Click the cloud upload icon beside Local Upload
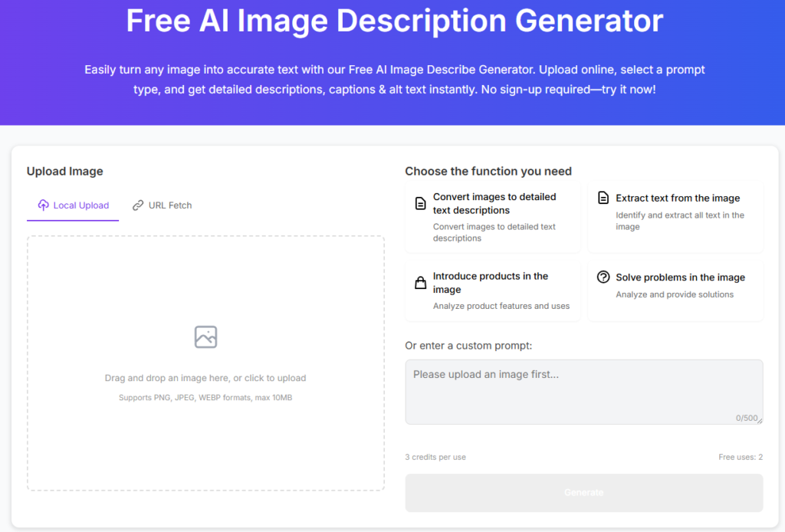 pyautogui.click(x=43, y=205)
